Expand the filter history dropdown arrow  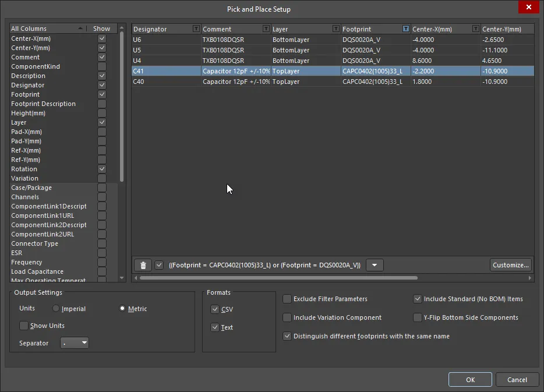pyautogui.click(x=375, y=265)
